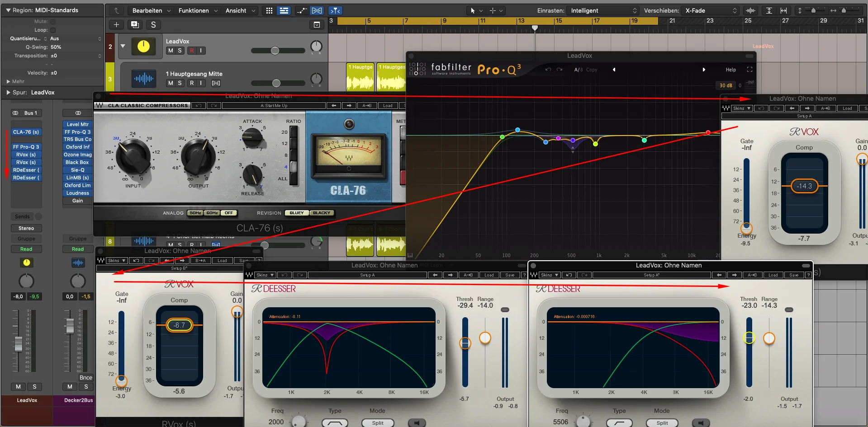The height and width of the screenshot is (427, 868).
Task: Click the add track plus button
Action: 116,25
